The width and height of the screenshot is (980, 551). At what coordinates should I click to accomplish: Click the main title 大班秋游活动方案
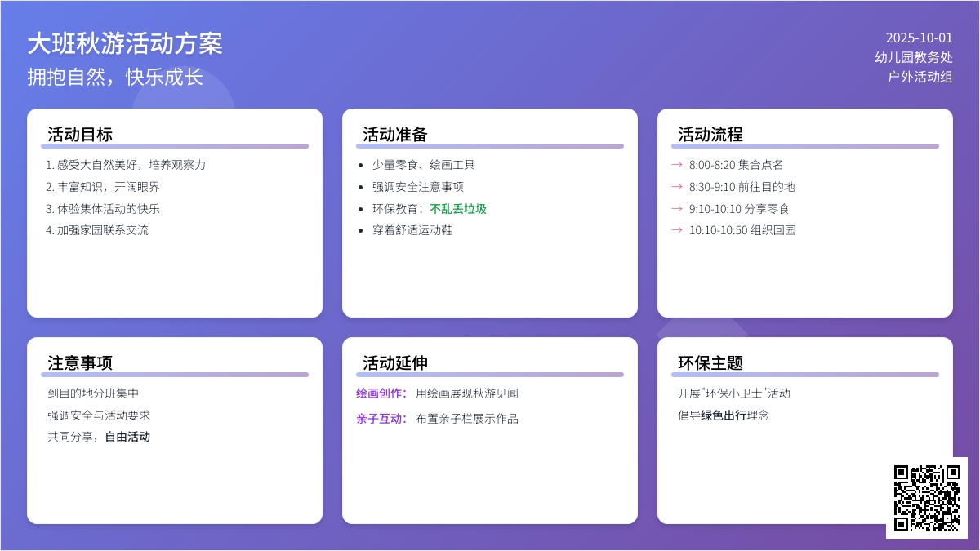click(125, 43)
